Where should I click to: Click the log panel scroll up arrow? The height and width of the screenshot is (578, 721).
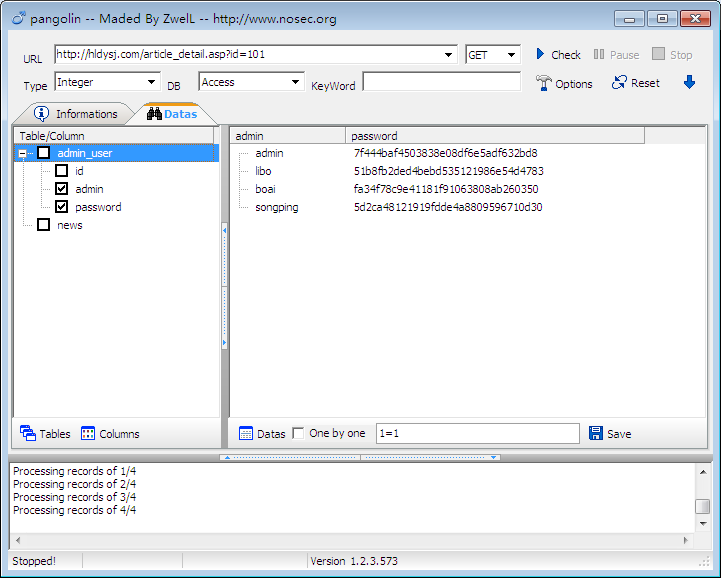703,472
